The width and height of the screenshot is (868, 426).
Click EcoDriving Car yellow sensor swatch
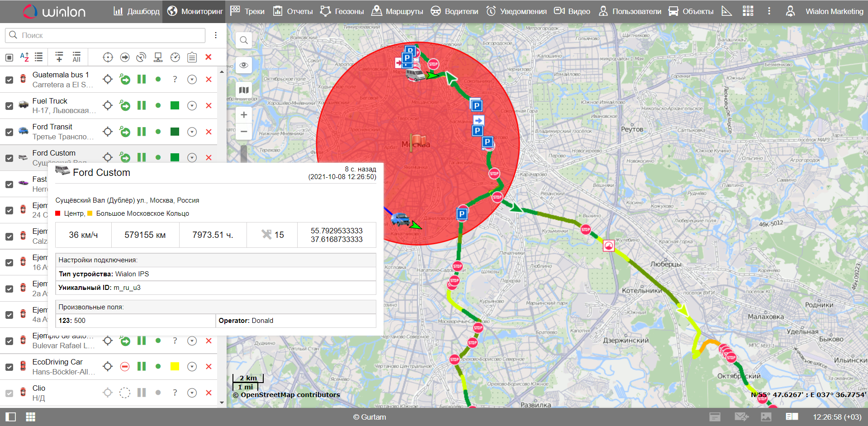[x=175, y=367]
